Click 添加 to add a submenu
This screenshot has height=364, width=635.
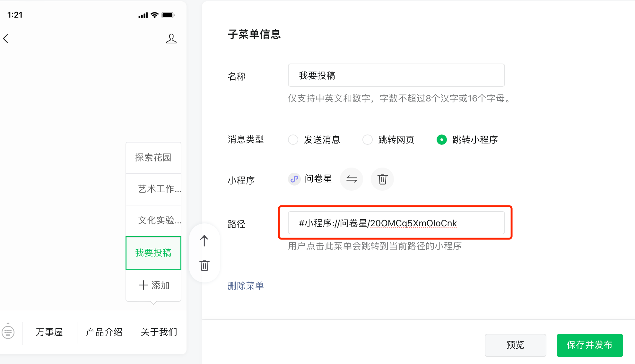pos(153,285)
